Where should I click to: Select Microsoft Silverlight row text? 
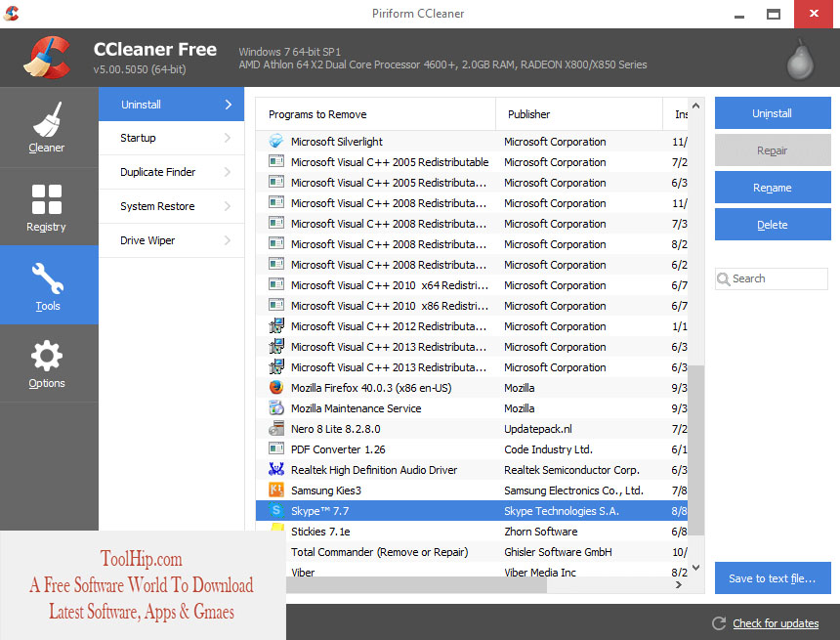pyautogui.click(x=336, y=142)
